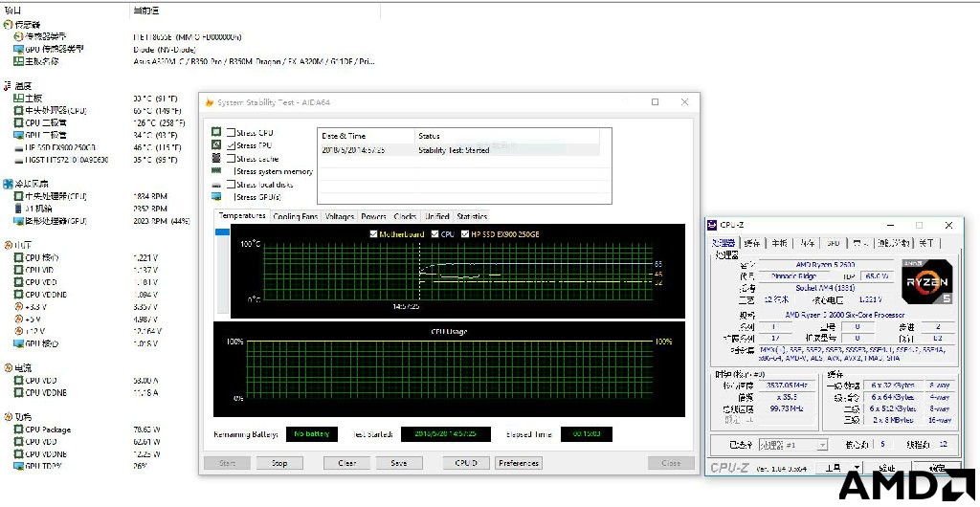The width and height of the screenshot is (980, 507).
Task: Enable the Stress CPU checkbox
Action: pyautogui.click(x=232, y=132)
